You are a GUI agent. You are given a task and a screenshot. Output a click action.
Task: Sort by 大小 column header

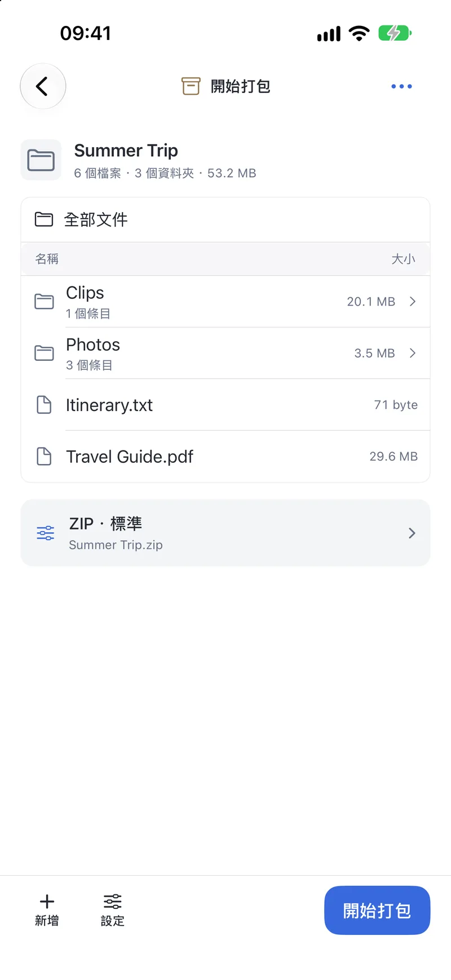404,259
